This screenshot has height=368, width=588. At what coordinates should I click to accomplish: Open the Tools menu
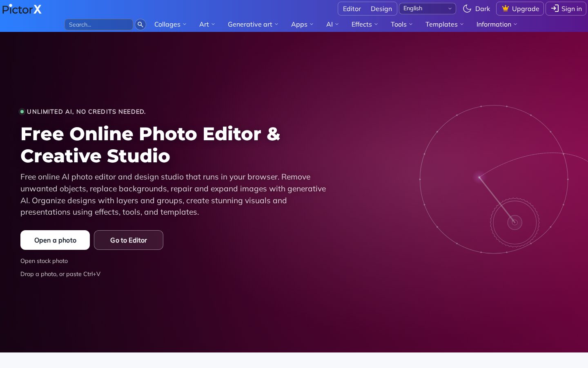click(x=401, y=25)
